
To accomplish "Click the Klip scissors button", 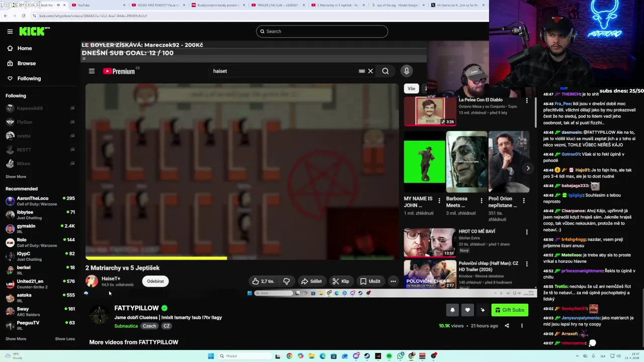I will point(341,281).
